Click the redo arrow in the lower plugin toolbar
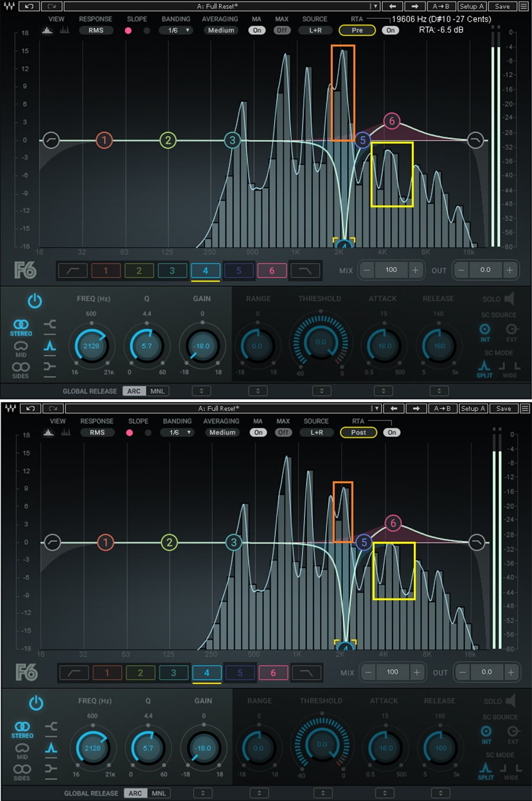Image resolution: width=532 pixels, height=801 pixels. pos(53,409)
